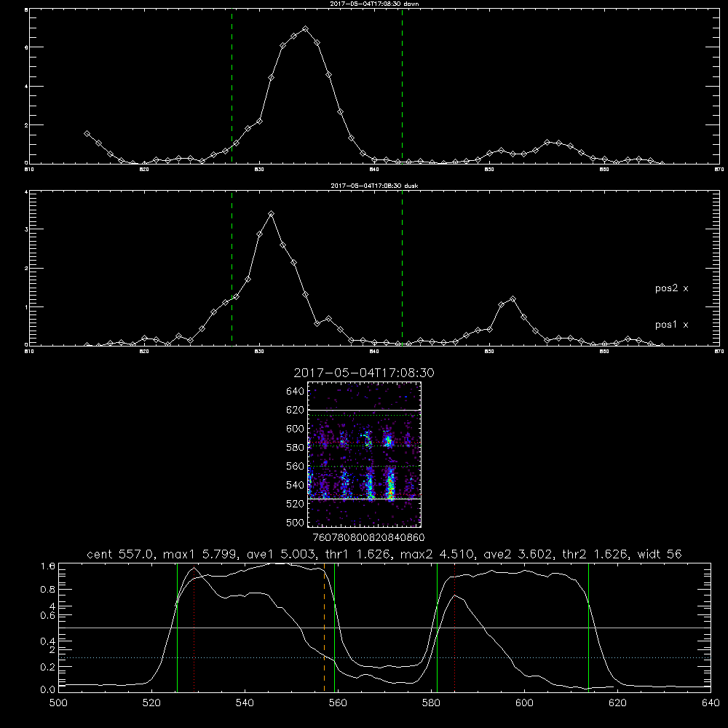Click the first diamond marker on the dawn curve
Screen dimensions: 728x728
pyautogui.click(x=87, y=133)
